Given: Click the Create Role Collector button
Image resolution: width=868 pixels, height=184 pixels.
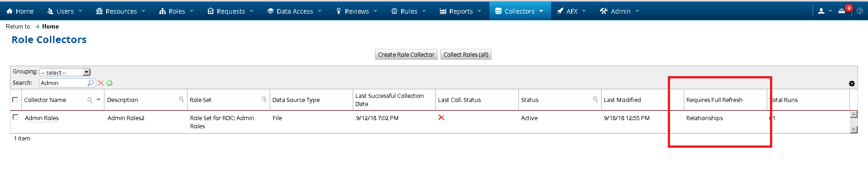Looking at the screenshot, I should coord(406,54).
